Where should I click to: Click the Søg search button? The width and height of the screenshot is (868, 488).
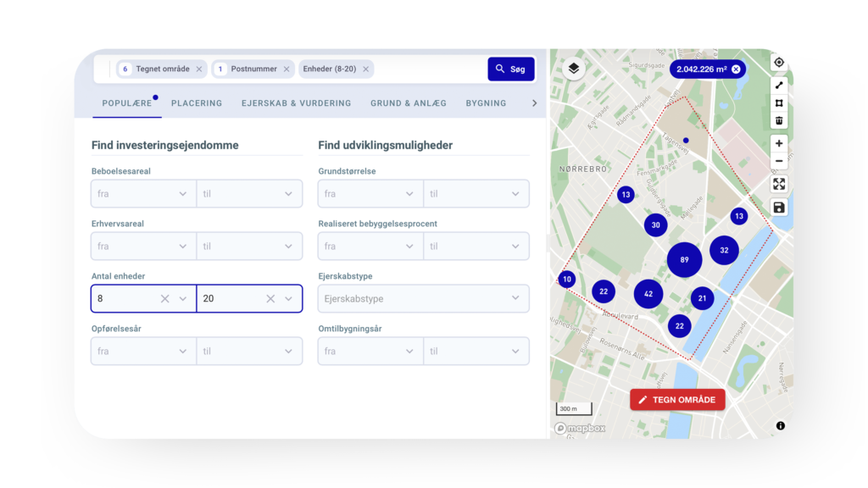[x=511, y=69]
